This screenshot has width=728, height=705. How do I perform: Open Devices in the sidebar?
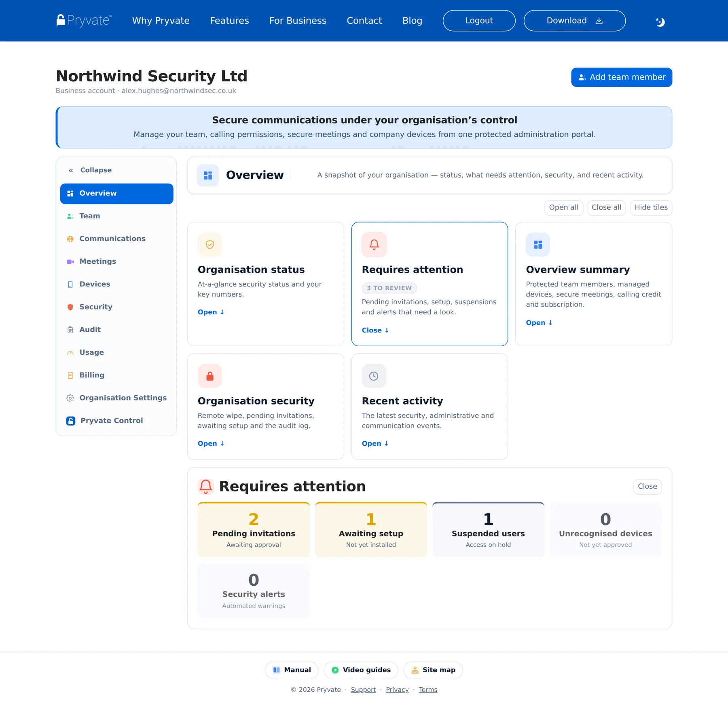coord(116,284)
